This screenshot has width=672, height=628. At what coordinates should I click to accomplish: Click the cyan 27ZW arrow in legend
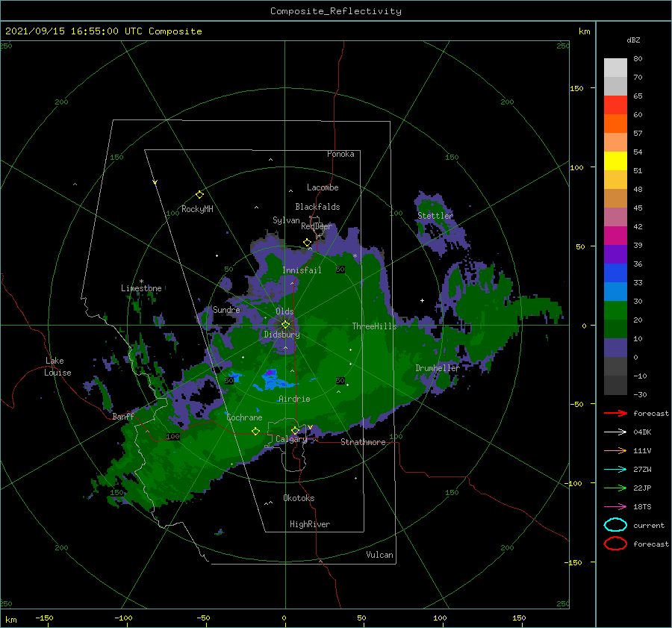[615, 469]
